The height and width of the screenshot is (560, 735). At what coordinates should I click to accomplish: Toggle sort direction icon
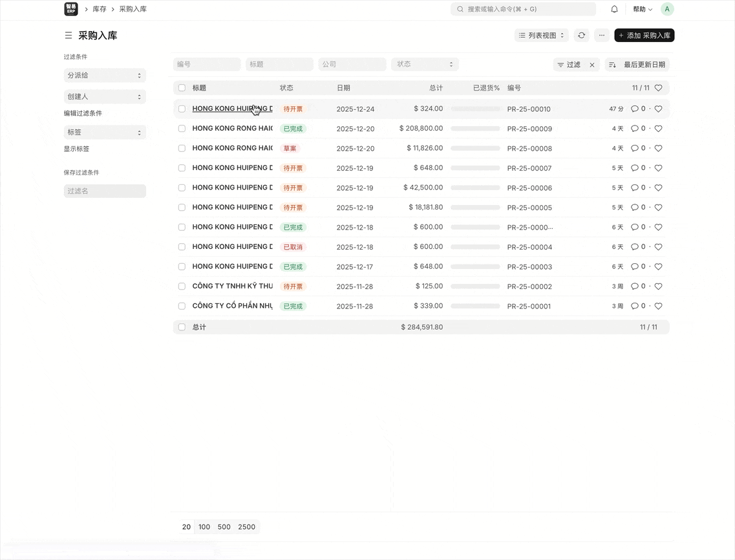coord(612,65)
